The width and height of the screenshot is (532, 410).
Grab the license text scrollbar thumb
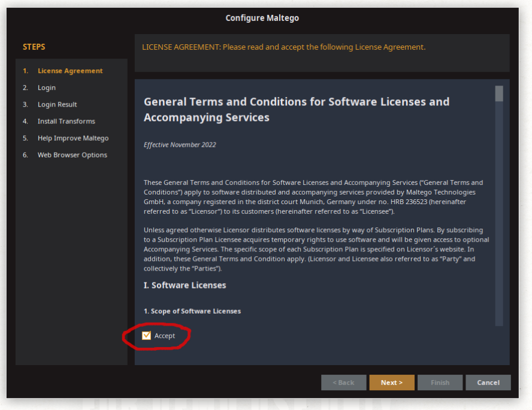point(499,93)
